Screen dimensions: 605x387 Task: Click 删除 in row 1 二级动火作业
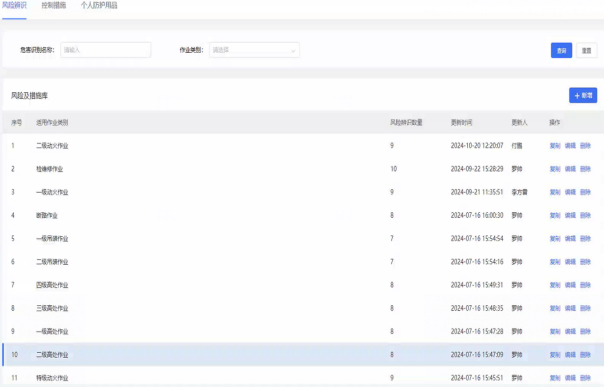[585, 146]
